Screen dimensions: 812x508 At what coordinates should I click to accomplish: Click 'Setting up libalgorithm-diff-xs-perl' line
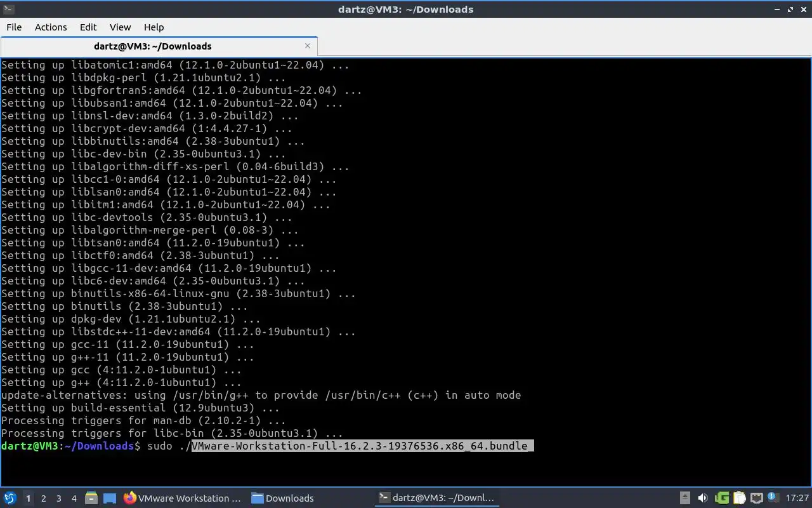pyautogui.click(x=175, y=166)
